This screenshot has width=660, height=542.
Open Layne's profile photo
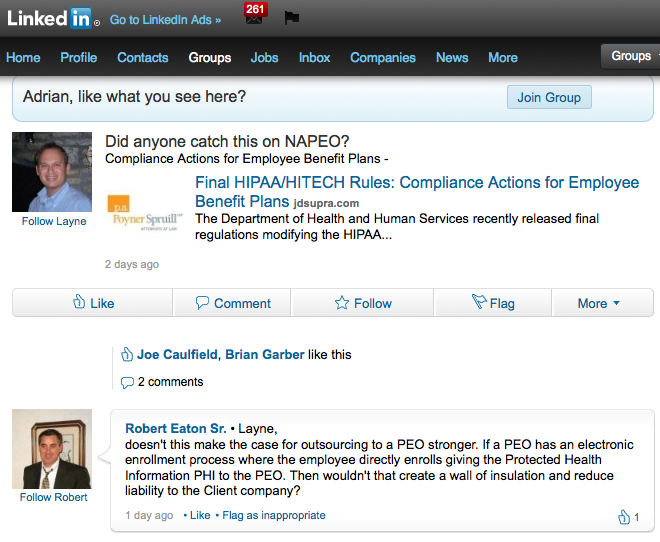point(52,172)
